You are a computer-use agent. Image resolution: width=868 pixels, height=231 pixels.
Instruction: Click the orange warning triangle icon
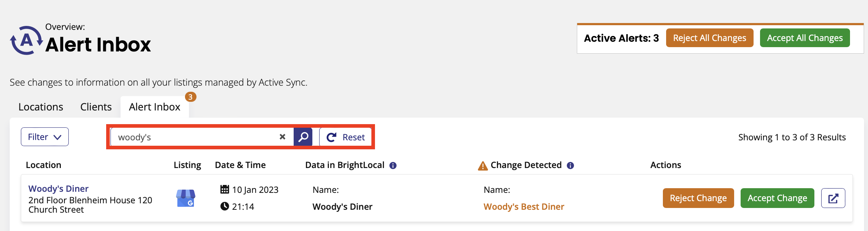483,166
